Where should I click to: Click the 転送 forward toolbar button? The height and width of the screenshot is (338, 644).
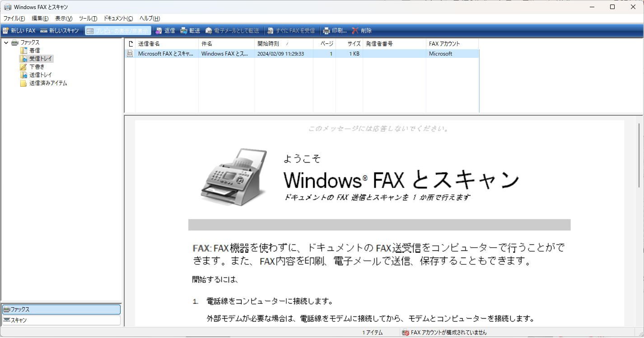pos(190,31)
